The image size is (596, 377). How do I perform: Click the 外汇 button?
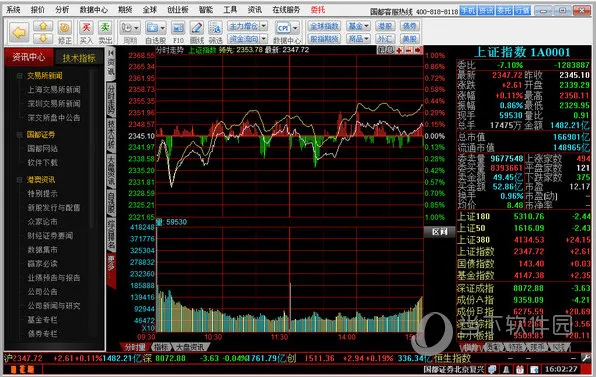(385, 38)
